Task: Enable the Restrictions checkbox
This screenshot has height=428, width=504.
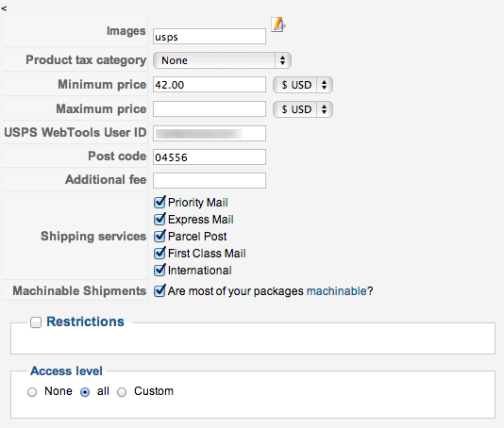Action: click(x=36, y=322)
